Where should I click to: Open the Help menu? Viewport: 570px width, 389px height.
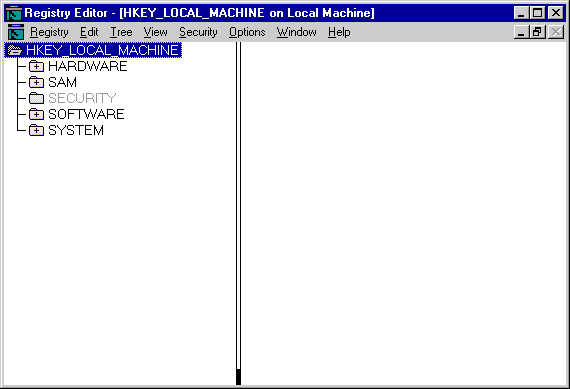(x=339, y=32)
